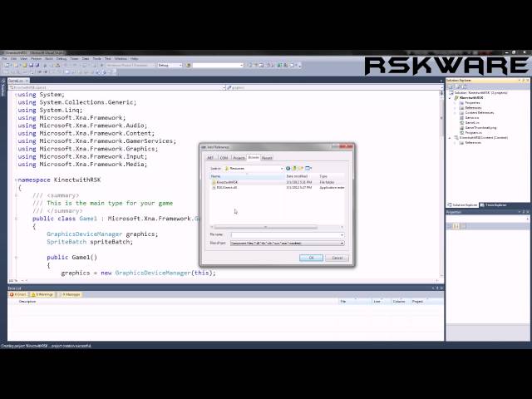This screenshot has height=399, width=532.
Task: Switch to the COM tab in Add Reference
Action: coord(224,158)
